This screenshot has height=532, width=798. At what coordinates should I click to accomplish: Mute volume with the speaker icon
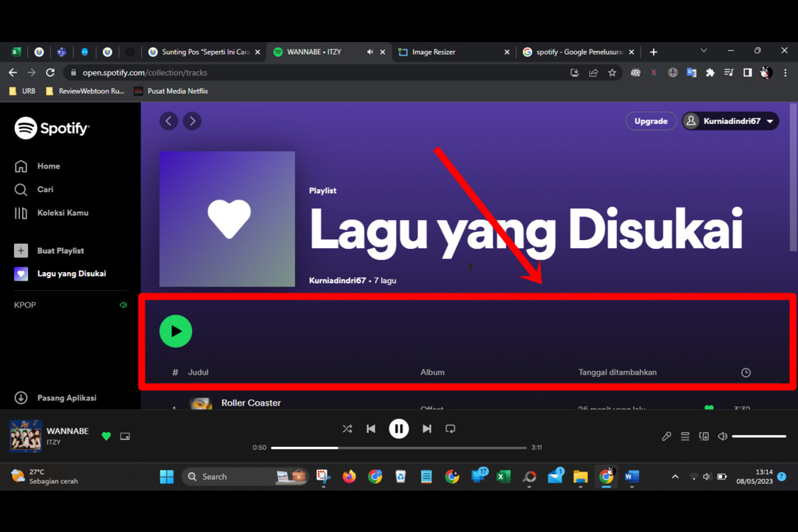point(723,436)
